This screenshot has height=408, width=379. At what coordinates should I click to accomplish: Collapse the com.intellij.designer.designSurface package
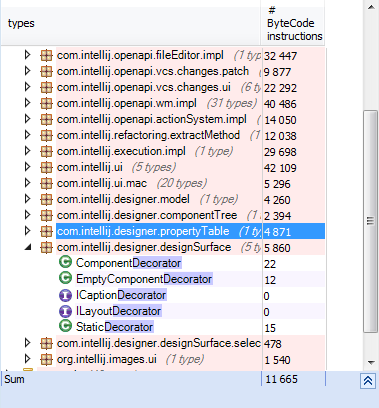[x=28, y=247]
